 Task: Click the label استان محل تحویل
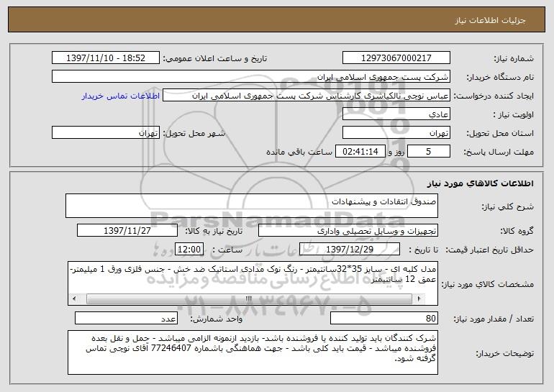click(x=500, y=134)
